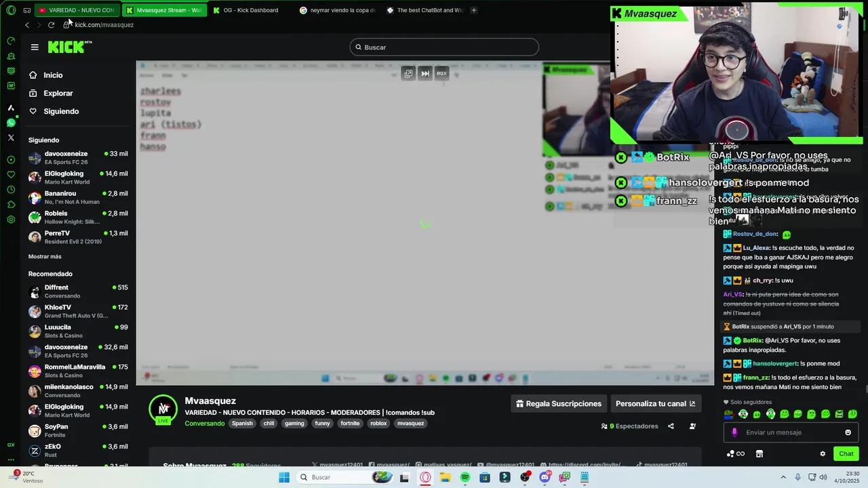Click the follow user icon beside share
Image resolution: width=868 pixels, height=488 pixels.
coord(692,426)
